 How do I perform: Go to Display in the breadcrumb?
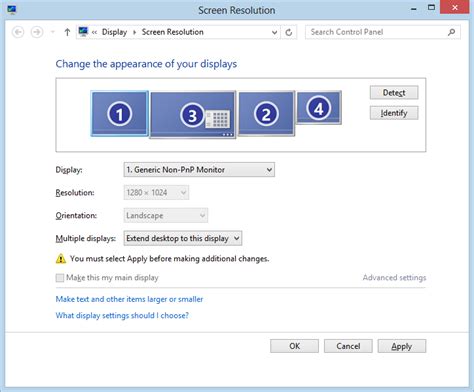click(x=114, y=32)
